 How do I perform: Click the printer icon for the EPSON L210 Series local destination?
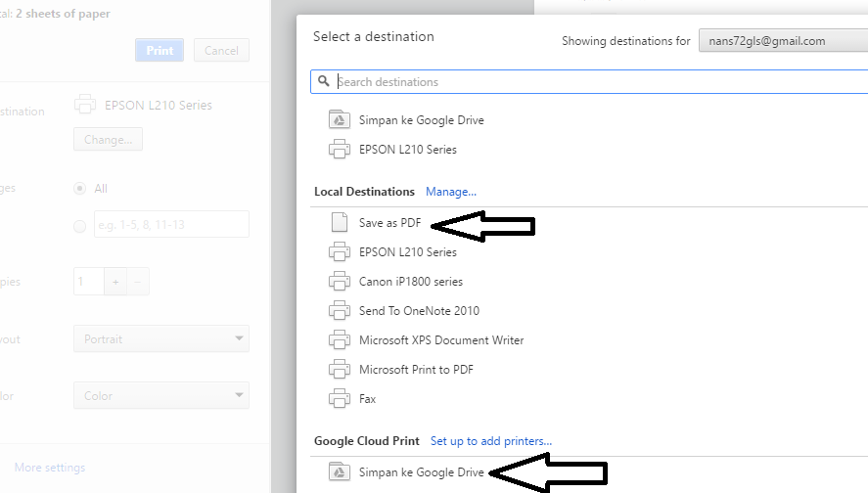point(340,251)
